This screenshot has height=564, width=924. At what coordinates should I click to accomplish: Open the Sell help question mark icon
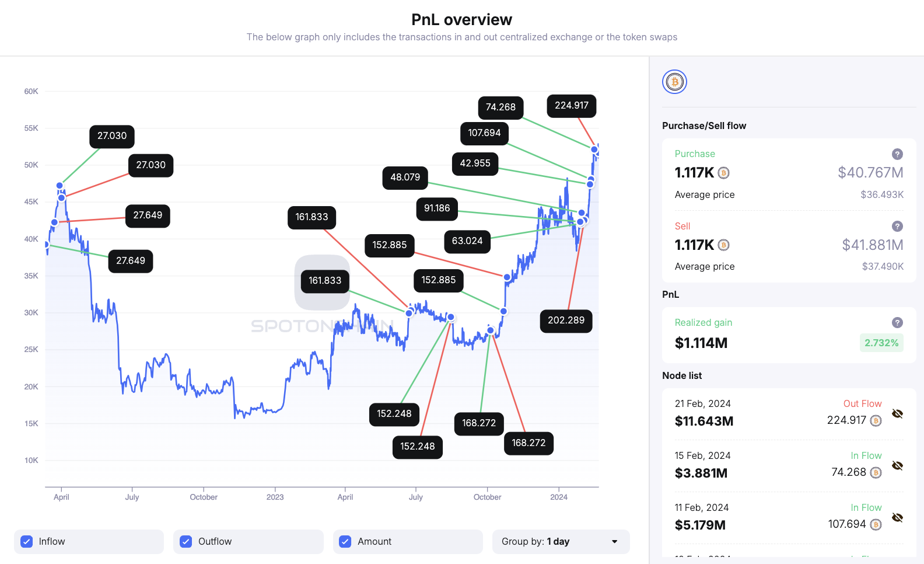pos(897,226)
